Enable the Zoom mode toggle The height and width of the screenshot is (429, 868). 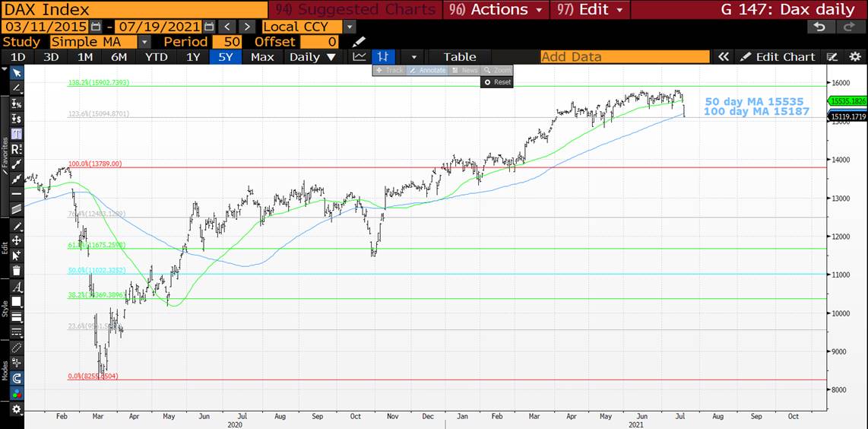pos(497,71)
